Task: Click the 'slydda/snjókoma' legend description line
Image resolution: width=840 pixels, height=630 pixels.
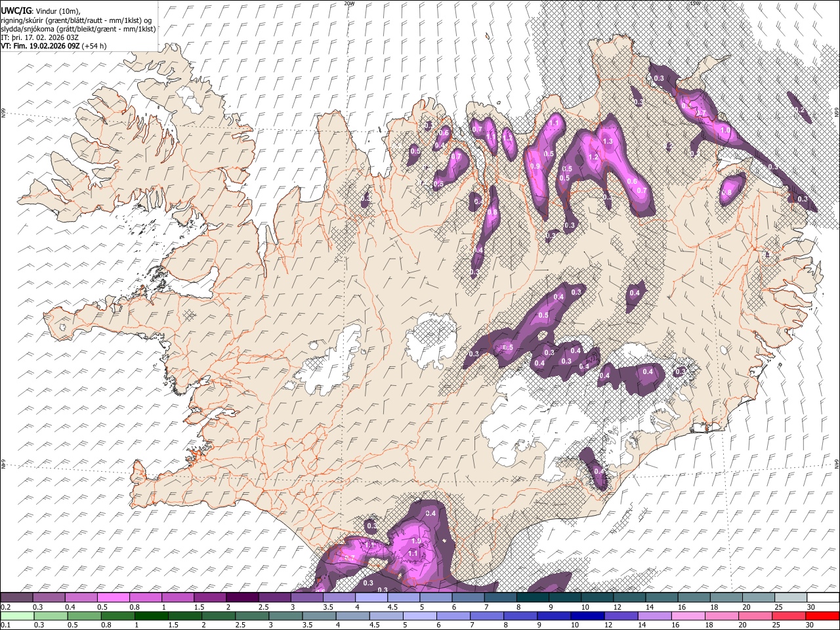Action: pyautogui.click(x=78, y=29)
